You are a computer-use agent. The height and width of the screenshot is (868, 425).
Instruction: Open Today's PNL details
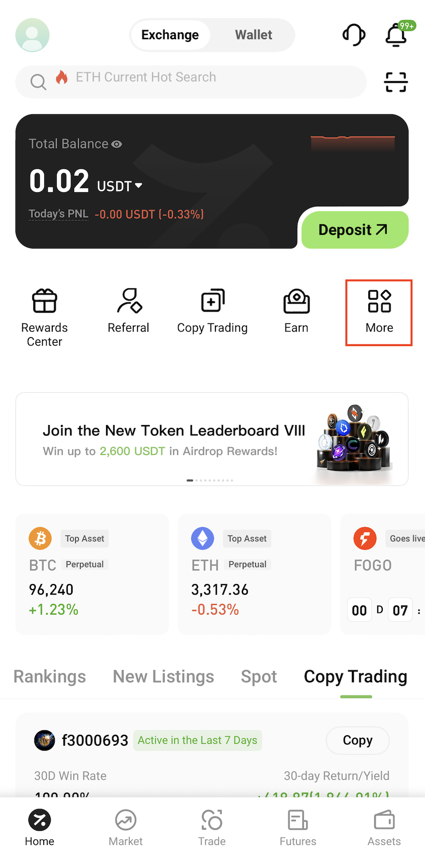click(x=58, y=214)
